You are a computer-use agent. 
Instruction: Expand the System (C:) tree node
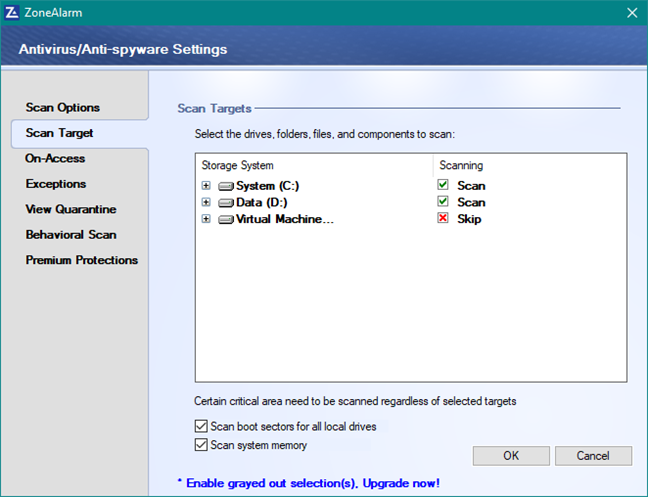(206, 185)
